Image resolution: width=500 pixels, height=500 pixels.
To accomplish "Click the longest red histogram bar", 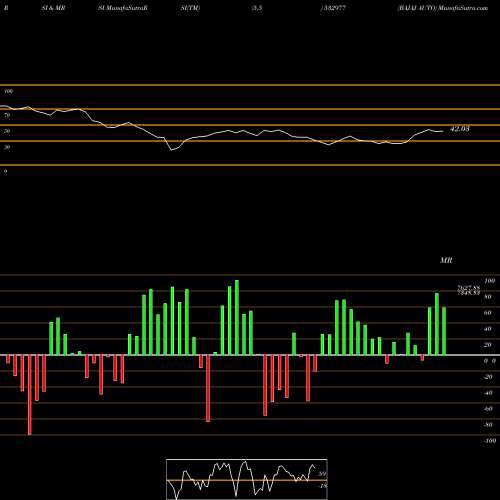I will (x=30, y=395).
